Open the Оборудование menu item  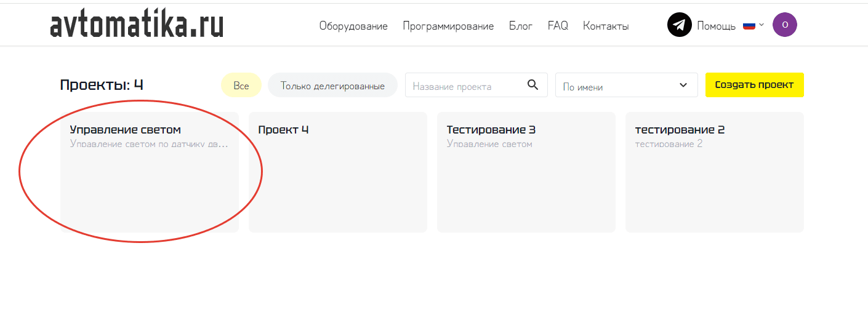coord(353,26)
